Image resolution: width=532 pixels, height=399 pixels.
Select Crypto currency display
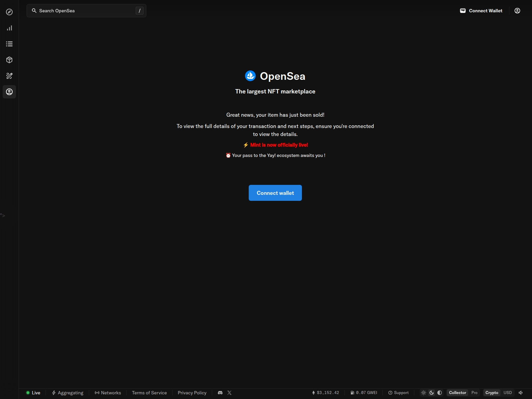[x=492, y=393]
